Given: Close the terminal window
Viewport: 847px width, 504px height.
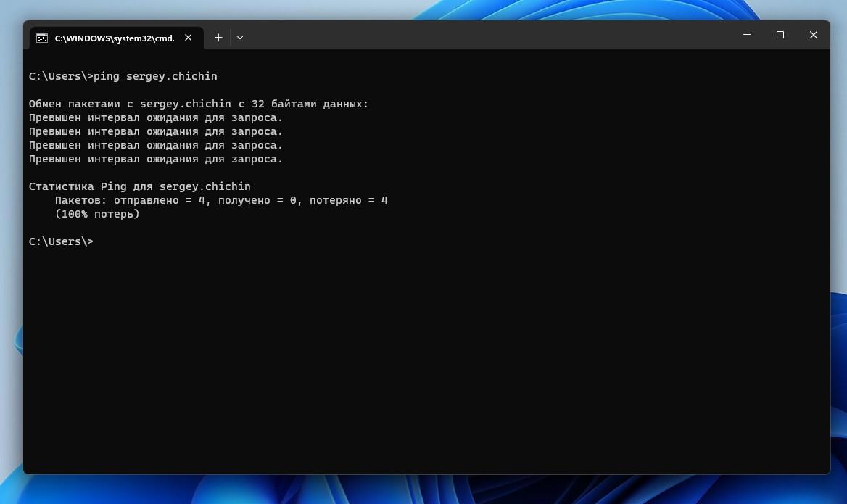Looking at the screenshot, I should (x=814, y=35).
